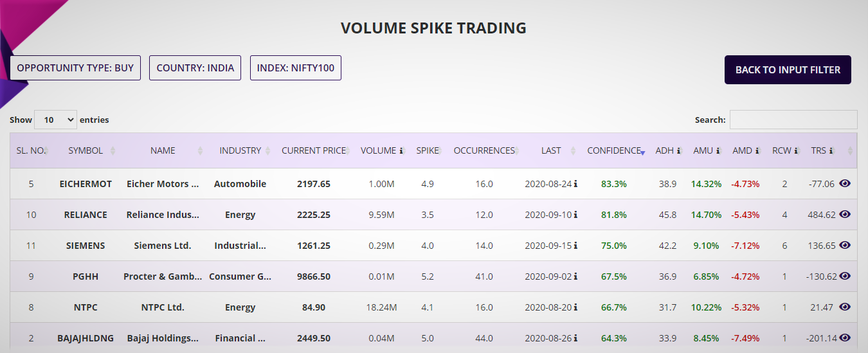Click info icon beside date 2020-08-26

pyautogui.click(x=575, y=338)
